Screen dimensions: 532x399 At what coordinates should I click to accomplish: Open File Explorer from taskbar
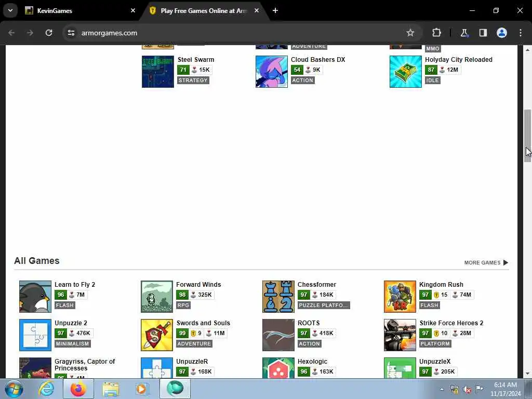coord(111,389)
